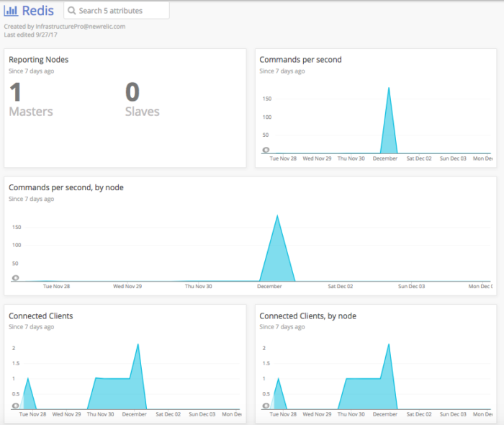Click Tue Nov 28 on Commands per second axis
Image resolution: width=504 pixels, height=425 pixels.
(283, 158)
